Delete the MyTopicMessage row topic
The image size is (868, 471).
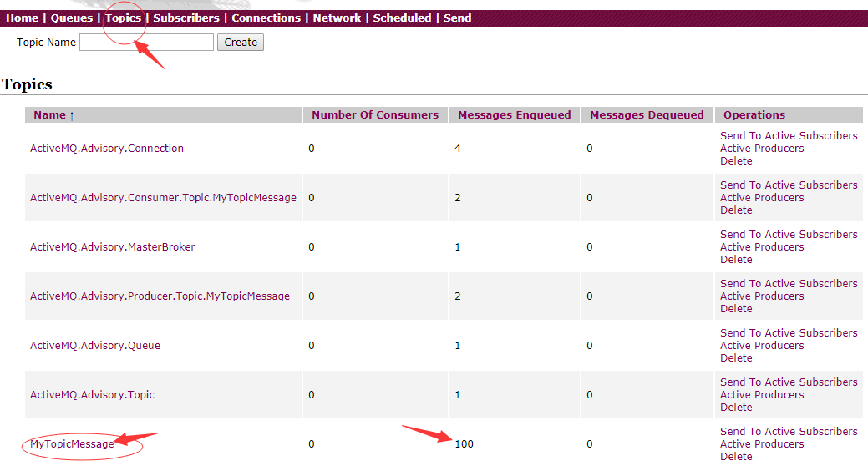click(736, 457)
